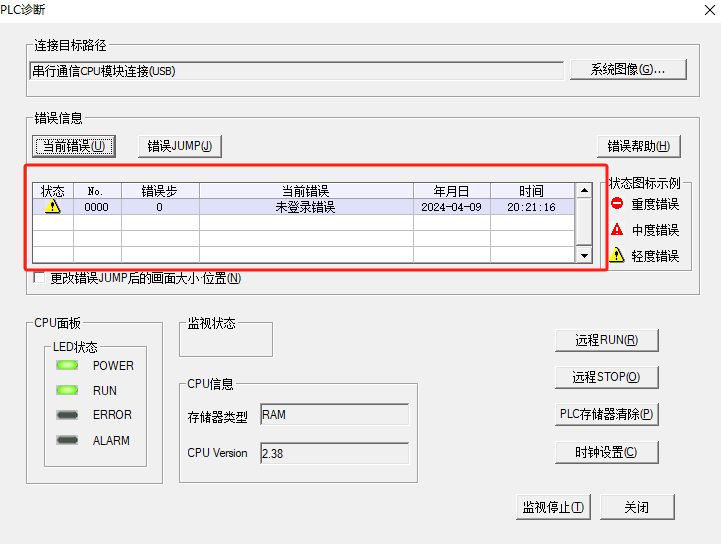
Task: Click 远程RUN button
Action: click(x=606, y=340)
